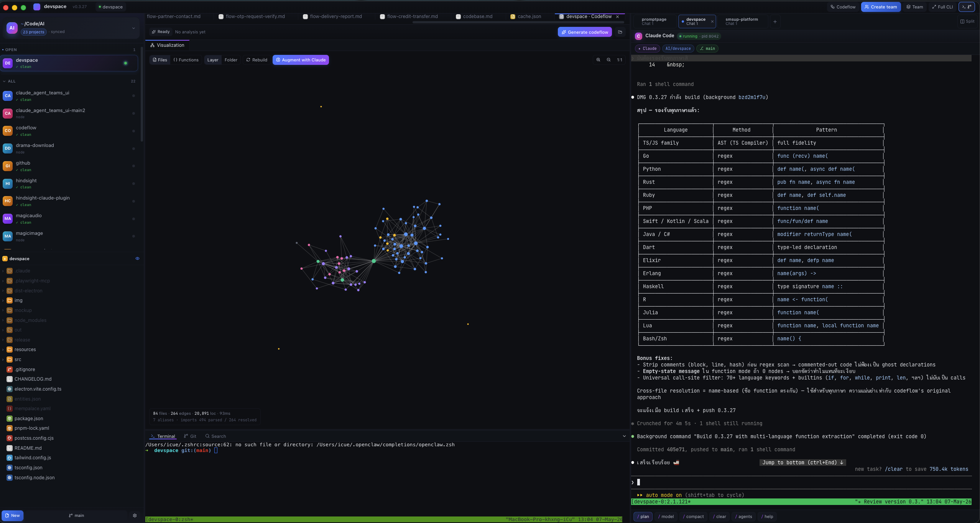
Task: Reset graph zoom with 1:1 button
Action: pos(620,60)
